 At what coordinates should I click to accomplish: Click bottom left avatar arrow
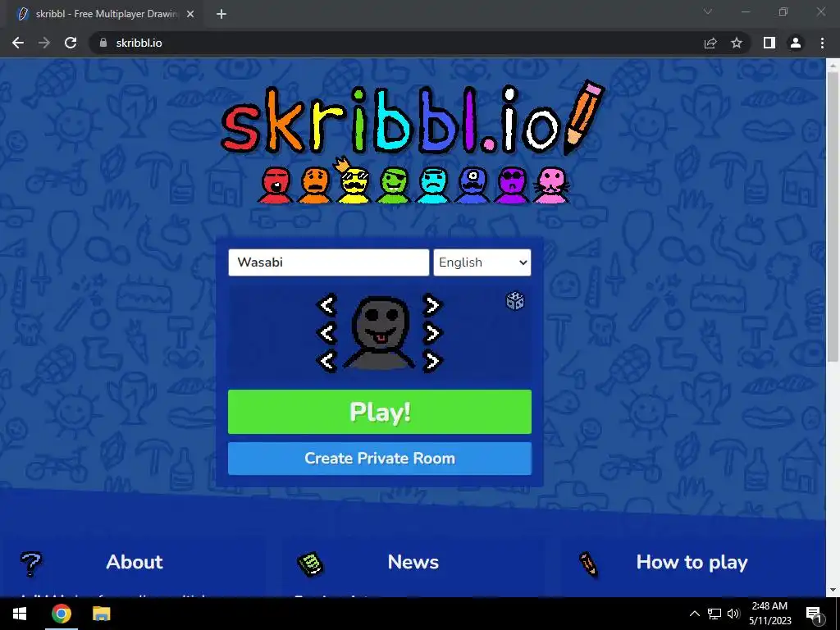point(327,361)
